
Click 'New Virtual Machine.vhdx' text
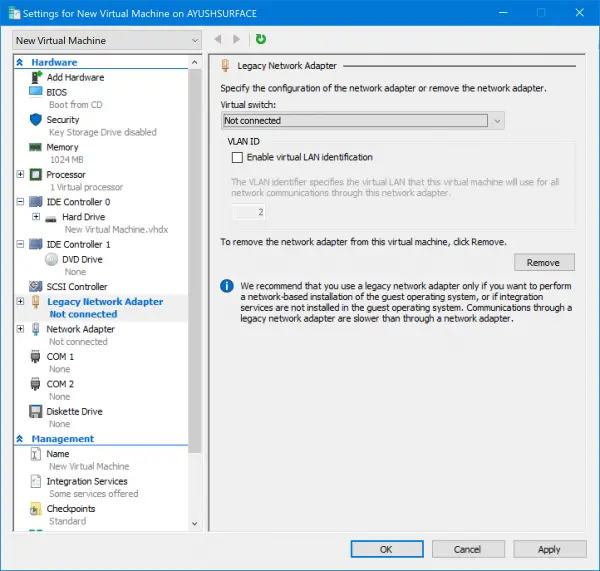tap(116, 230)
